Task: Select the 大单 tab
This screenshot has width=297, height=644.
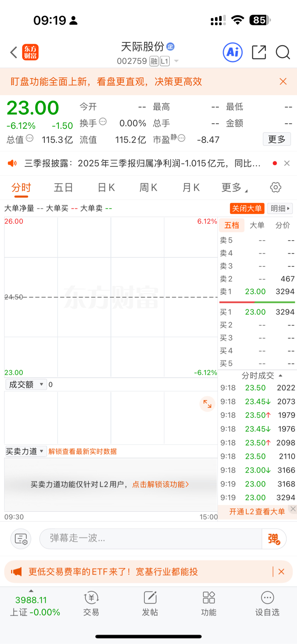Action: point(257,225)
